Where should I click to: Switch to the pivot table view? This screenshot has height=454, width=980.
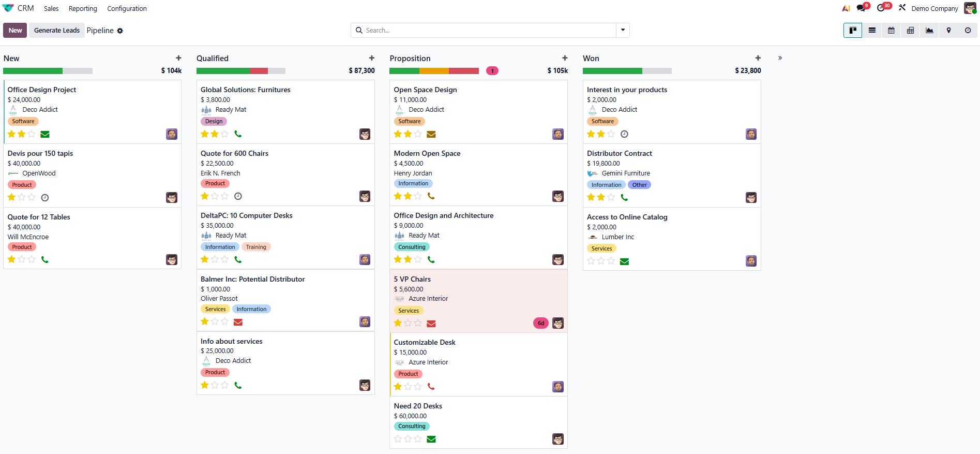[x=910, y=31]
